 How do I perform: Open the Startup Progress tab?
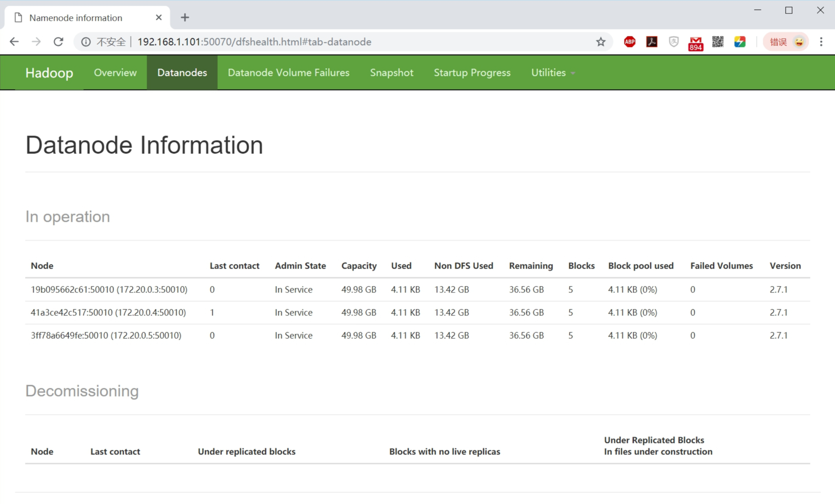tap(472, 73)
